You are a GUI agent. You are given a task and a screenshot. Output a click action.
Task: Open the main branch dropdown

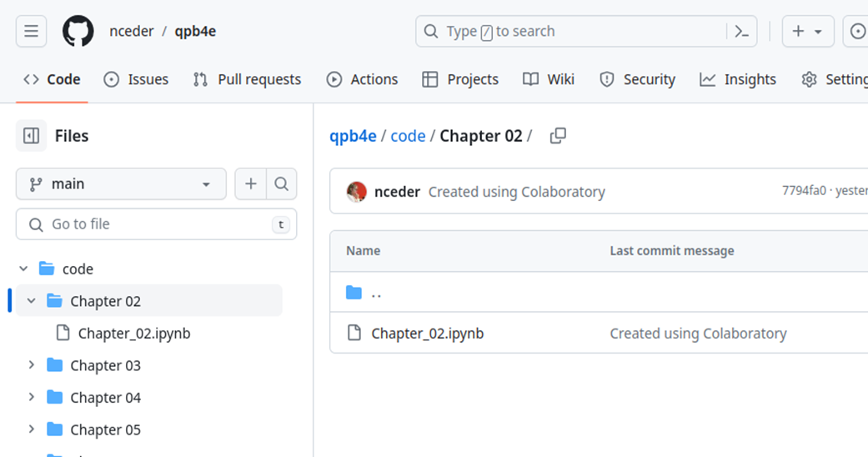tap(121, 184)
